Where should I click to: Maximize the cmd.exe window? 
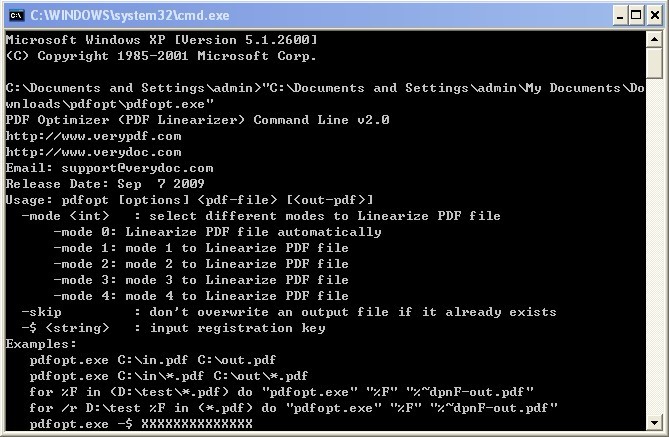point(636,15)
